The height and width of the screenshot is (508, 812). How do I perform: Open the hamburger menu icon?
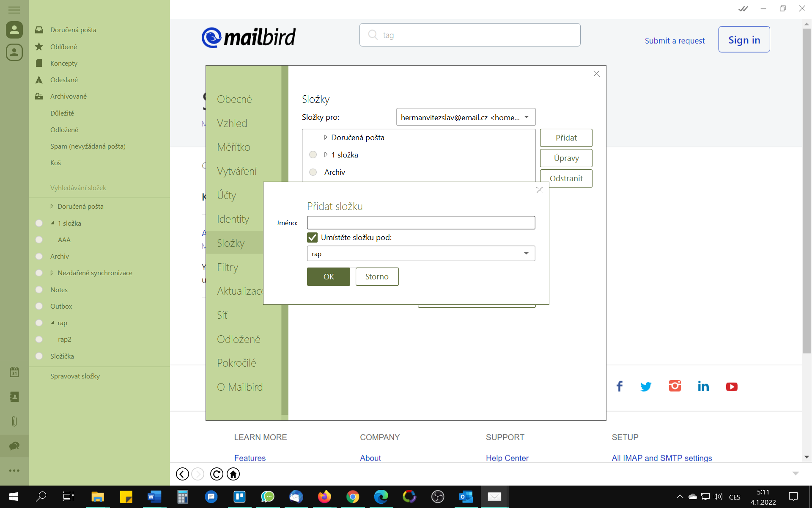click(x=14, y=9)
